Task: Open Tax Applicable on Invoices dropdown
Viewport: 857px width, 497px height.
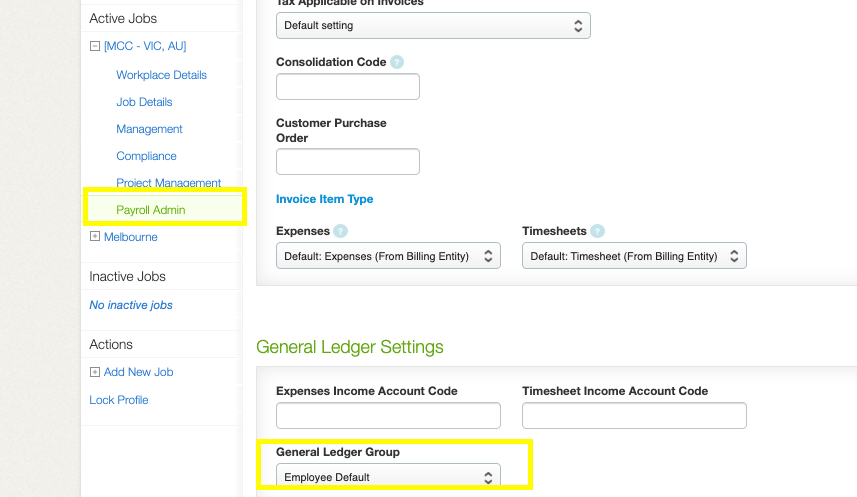Action: [x=433, y=26]
